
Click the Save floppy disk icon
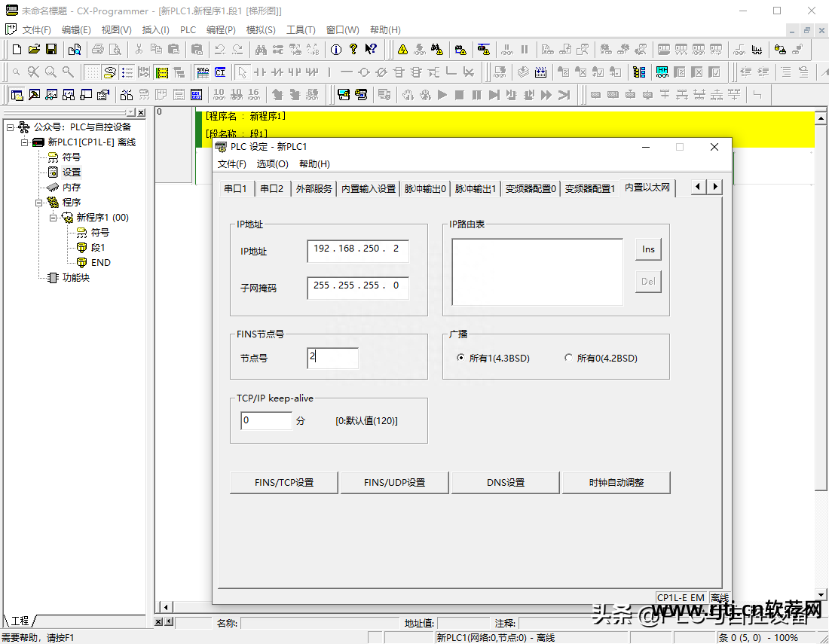[51, 50]
